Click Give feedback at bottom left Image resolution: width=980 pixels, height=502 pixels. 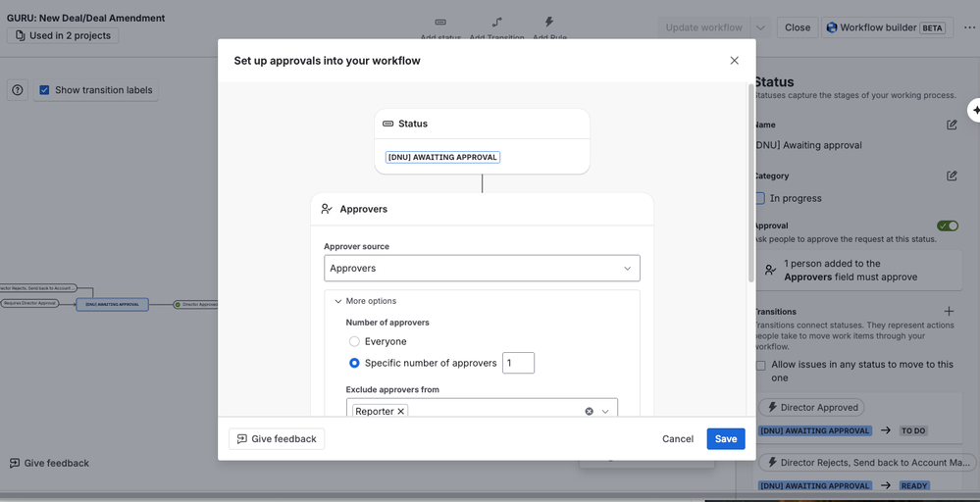point(49,464)
